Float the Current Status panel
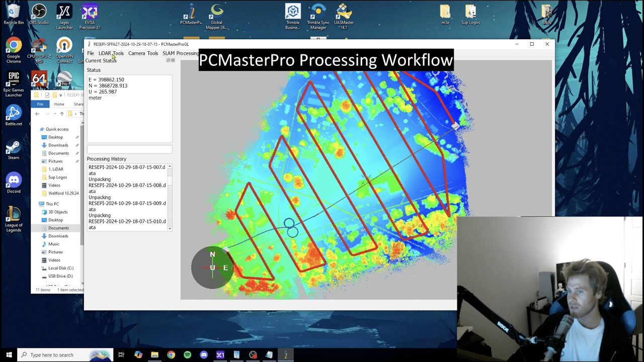The width and height of the screenshot is (644, 362). (x=169, y=60)
